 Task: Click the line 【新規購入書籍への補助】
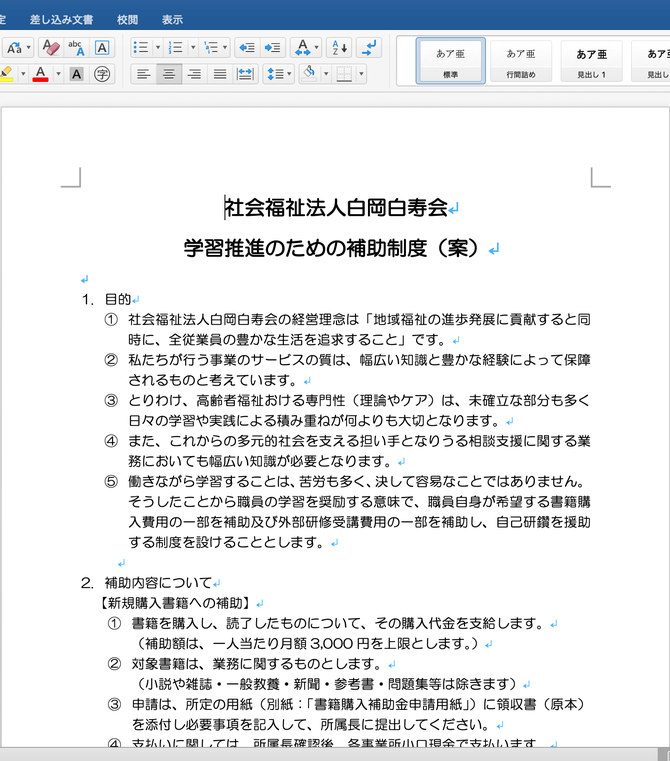point(175,603)
